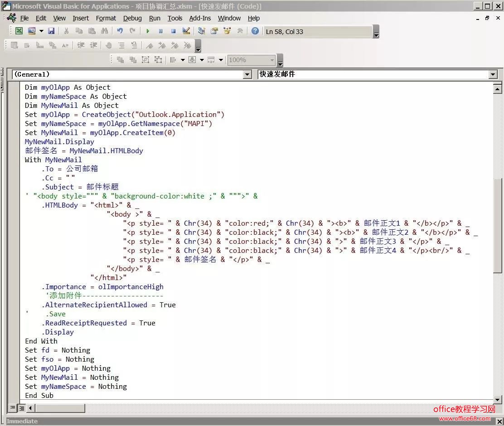Image resolution: width=504 pixels, height=426 pixels.
Task: Open Project Explorer from the toolbar
Action: pos(202,31)
